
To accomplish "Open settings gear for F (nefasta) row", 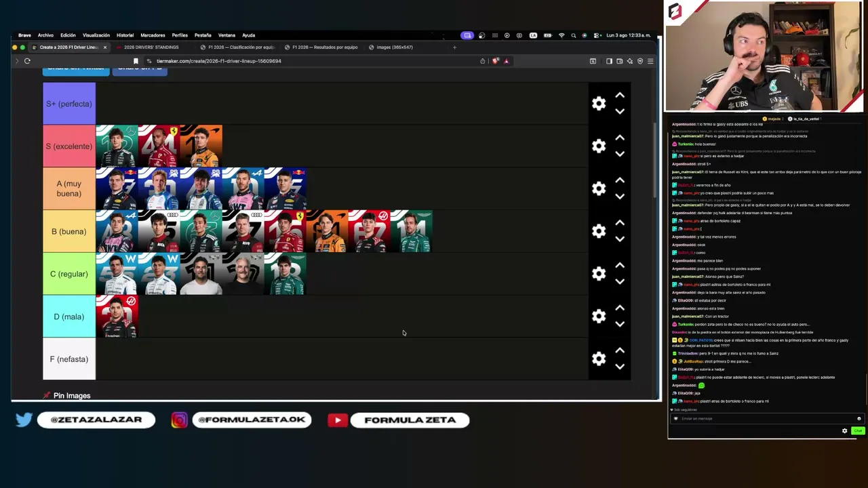I will click(x=598, y=359).
